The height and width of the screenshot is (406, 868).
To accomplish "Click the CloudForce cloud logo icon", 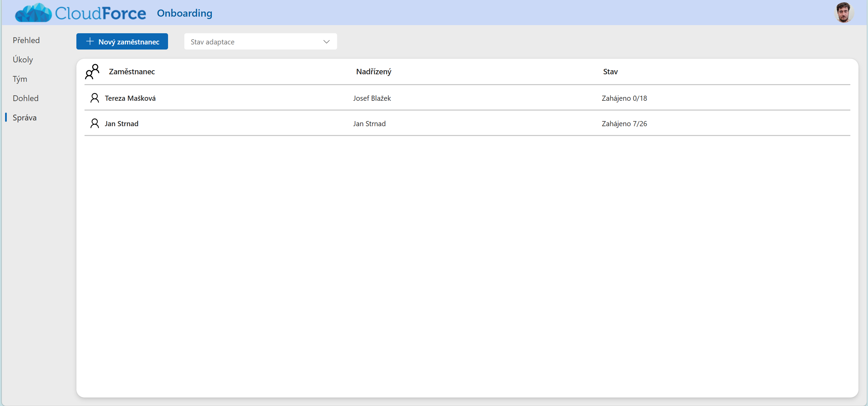I will [x=33, y=13].
